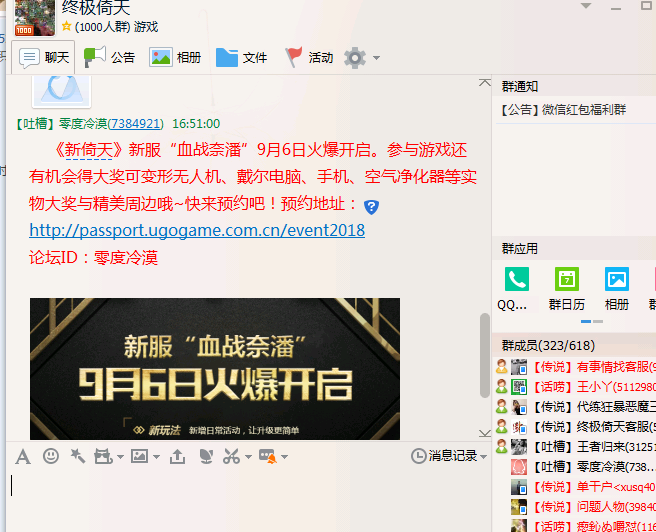Click sender name 零度冷漠 in chat
The image size is (656, 532).
tap(83, 124)
